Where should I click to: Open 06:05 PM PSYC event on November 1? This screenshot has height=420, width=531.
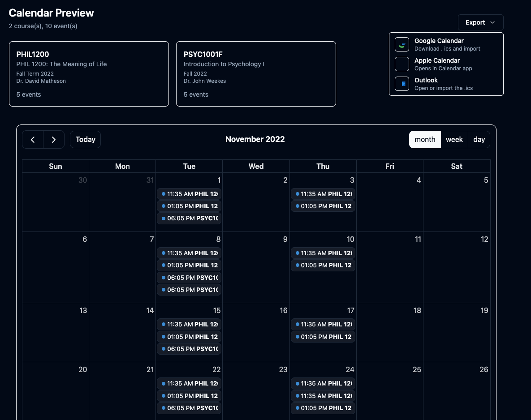[x=189, y=219]
